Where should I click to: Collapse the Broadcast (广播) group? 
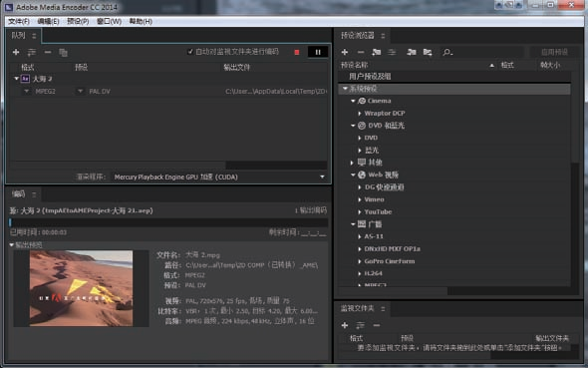[x=353, y=224]
